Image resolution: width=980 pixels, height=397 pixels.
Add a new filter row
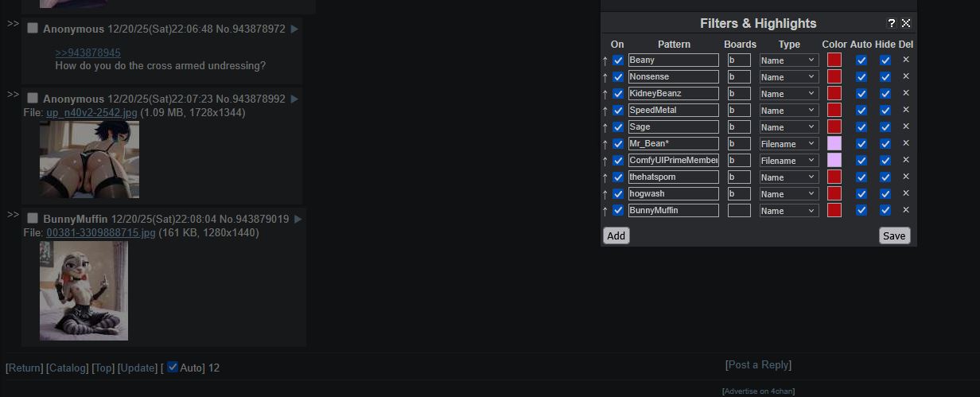point(616,235)
